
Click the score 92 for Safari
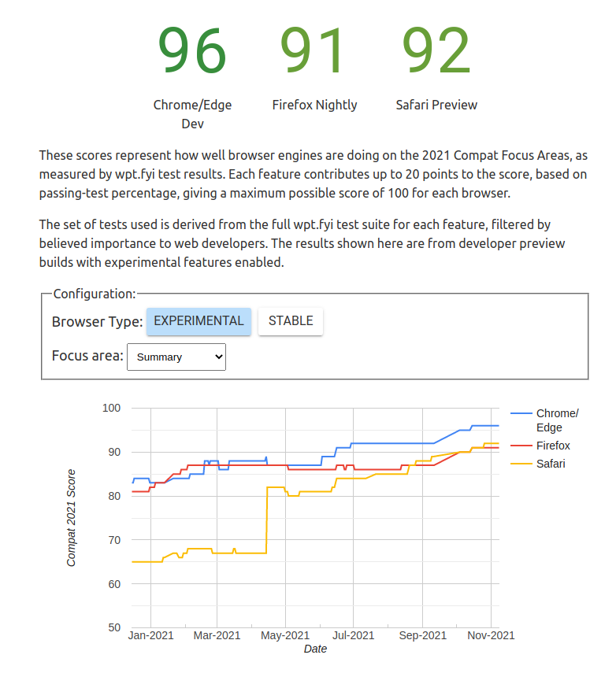pyautogui.click(x=436, y=50)
